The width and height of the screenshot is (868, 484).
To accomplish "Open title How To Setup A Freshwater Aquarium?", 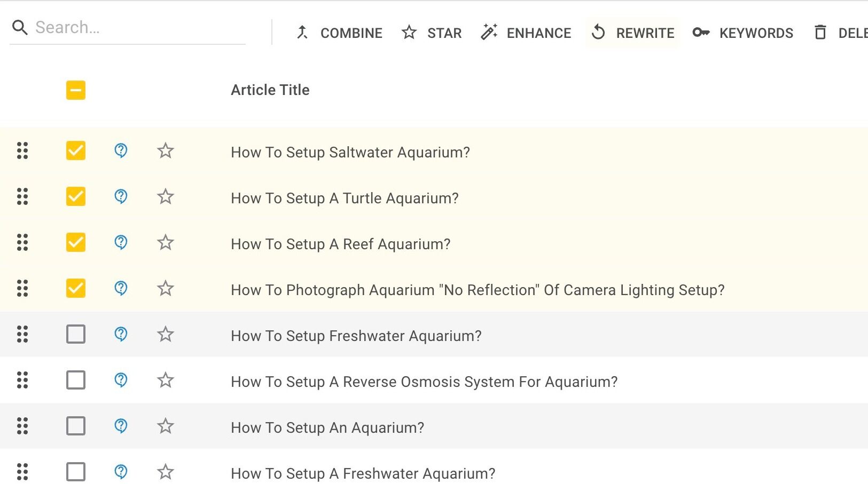I will pos(363,474).
